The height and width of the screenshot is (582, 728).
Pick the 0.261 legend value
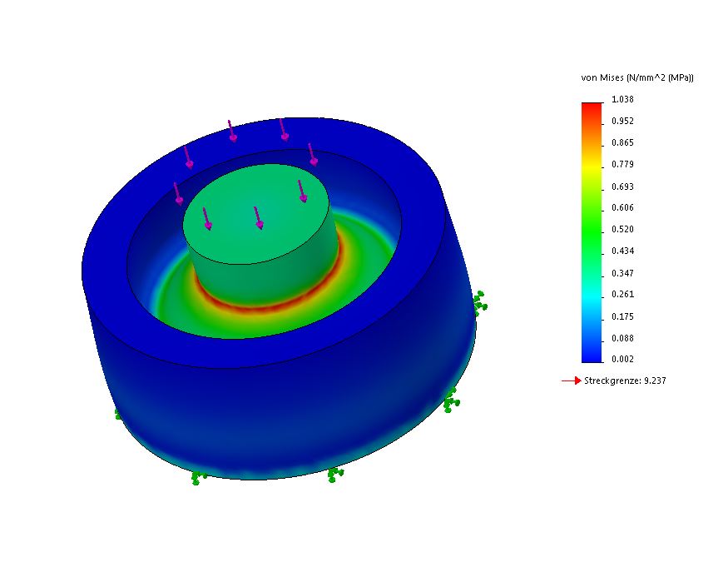(622, 294)
